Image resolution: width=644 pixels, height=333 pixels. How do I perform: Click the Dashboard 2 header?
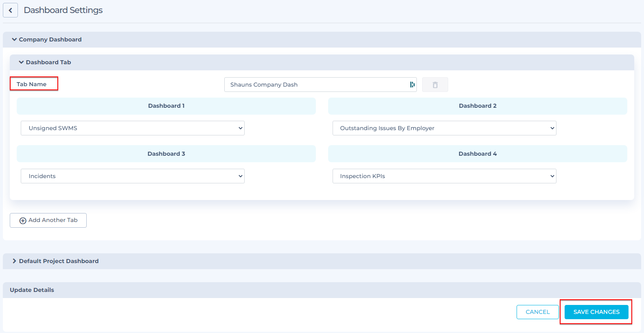478,106
